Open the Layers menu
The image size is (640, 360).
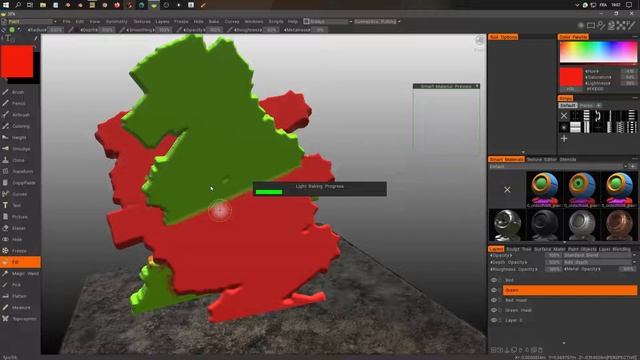point(162,22)
